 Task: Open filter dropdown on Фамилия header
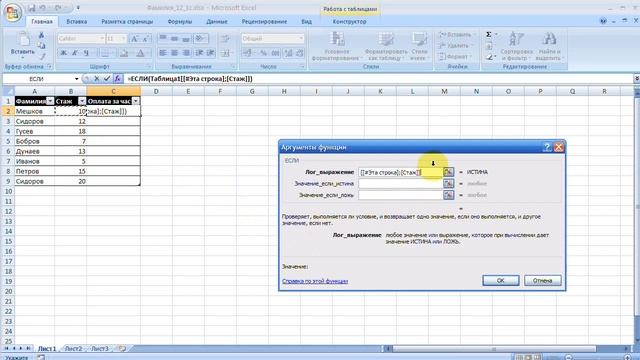tap(50, 101)
